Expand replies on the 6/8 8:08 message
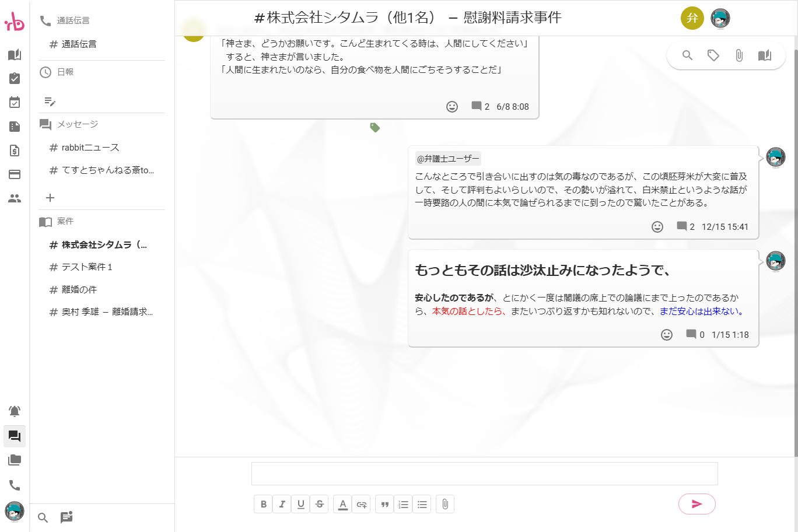 (480, 106)
